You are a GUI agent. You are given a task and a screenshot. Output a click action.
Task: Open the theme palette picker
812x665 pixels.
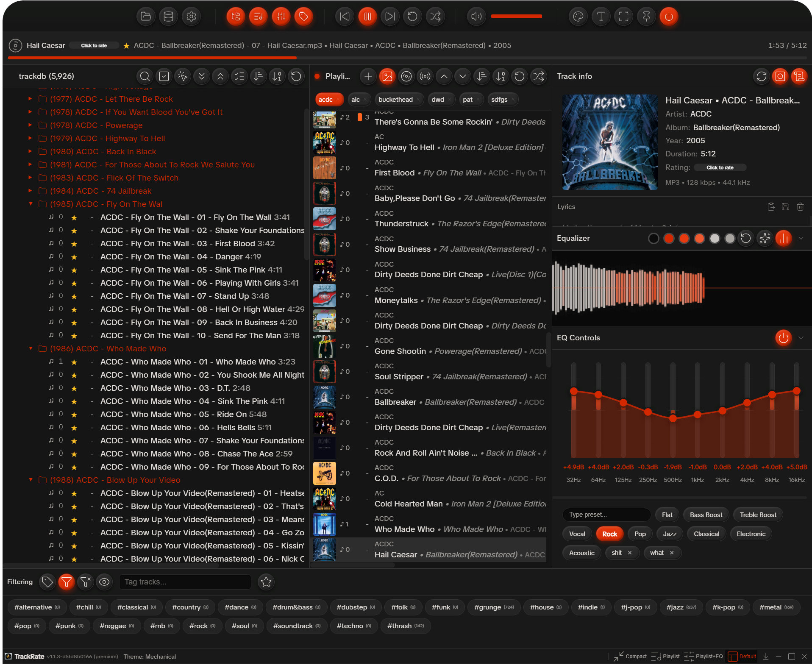click(578, 17)
